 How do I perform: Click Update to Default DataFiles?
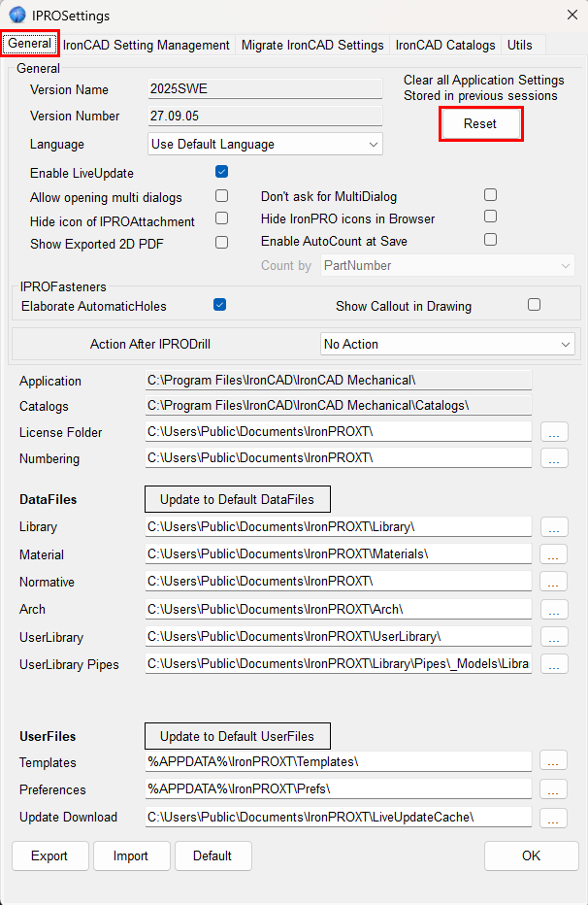(237, 499)
